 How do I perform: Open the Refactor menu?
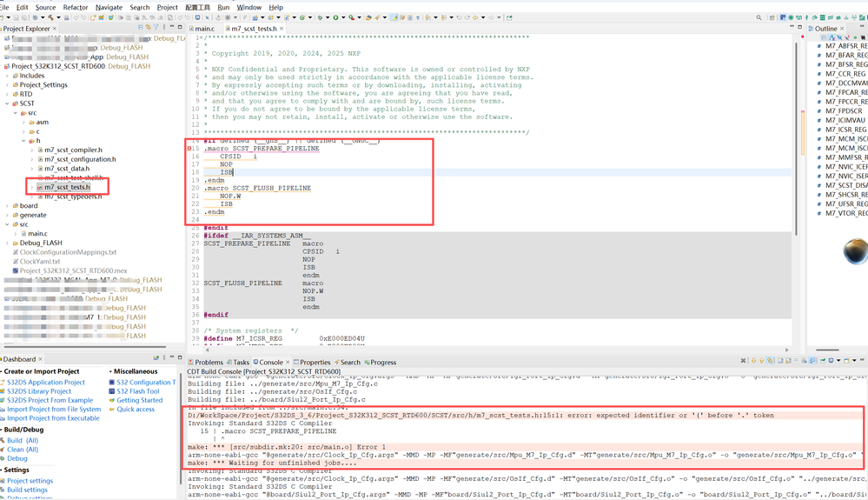[76, 7]
